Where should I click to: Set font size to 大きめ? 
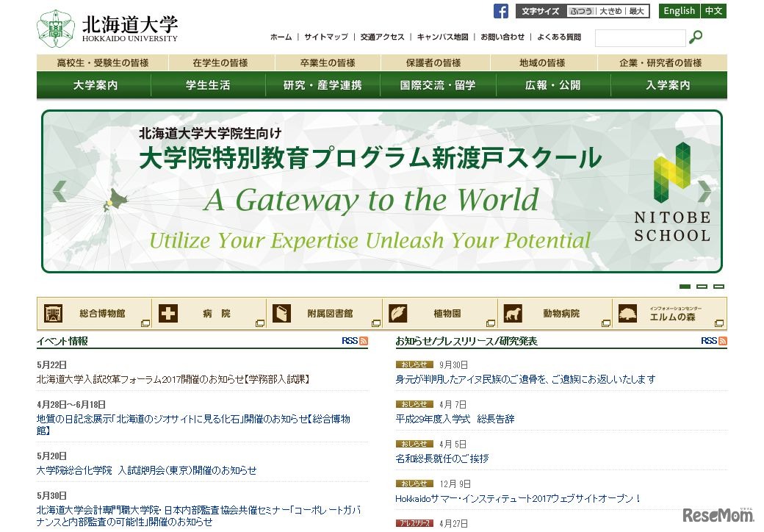[x=610, y=11]
